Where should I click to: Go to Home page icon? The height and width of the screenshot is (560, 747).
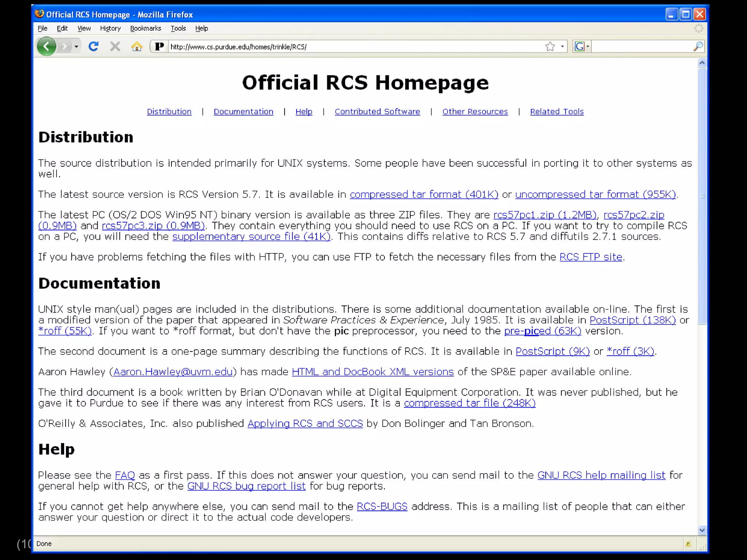pyautogui.click(x=137, y=46)
